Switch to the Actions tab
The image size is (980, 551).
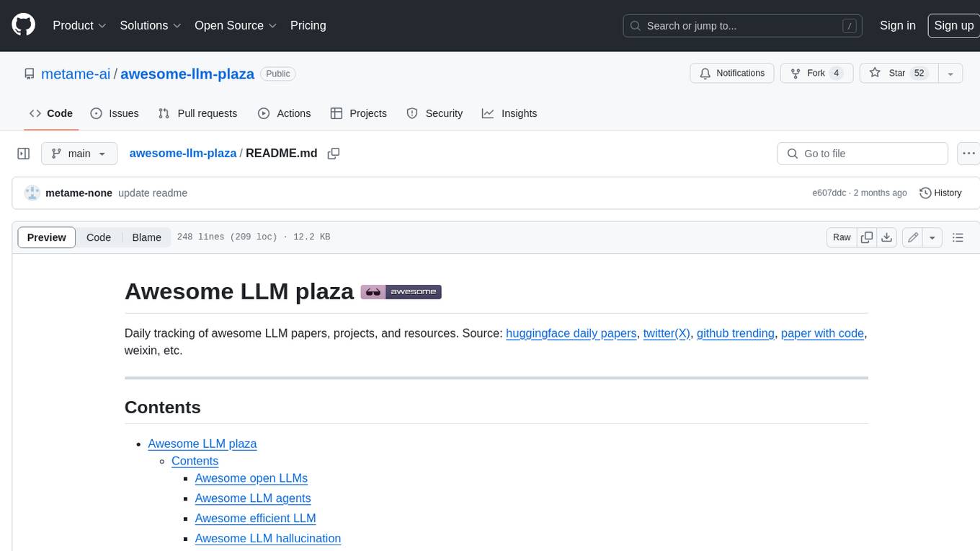click(x=285, y=113)
